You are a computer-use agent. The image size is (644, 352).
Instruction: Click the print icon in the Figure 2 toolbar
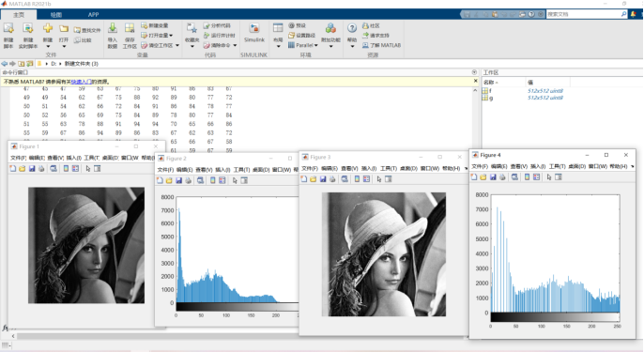click(x=188, y=180)
